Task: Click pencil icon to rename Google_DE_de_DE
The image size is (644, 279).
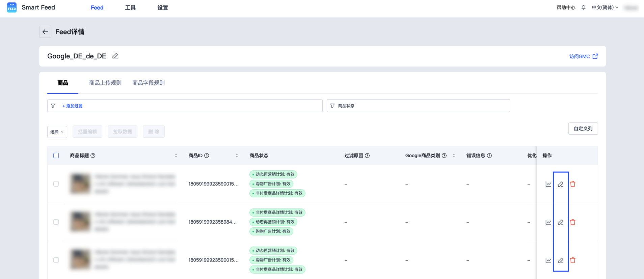Action: (x=115, y=56)
